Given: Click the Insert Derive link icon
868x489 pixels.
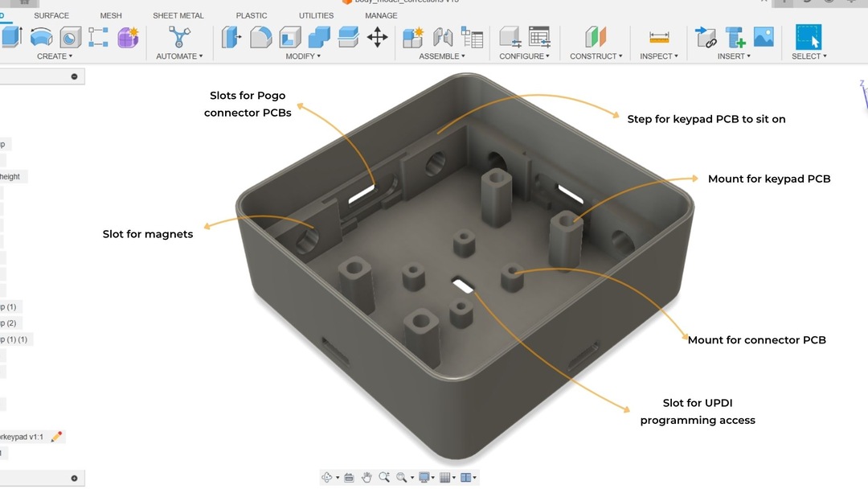Looking at the screenshot, I should [x=706, y=37].
